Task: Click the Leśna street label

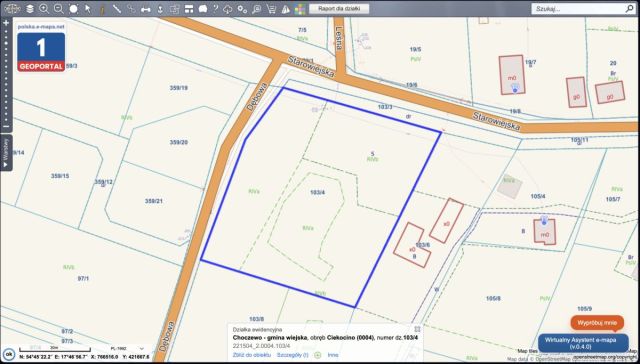Action: 338,38
